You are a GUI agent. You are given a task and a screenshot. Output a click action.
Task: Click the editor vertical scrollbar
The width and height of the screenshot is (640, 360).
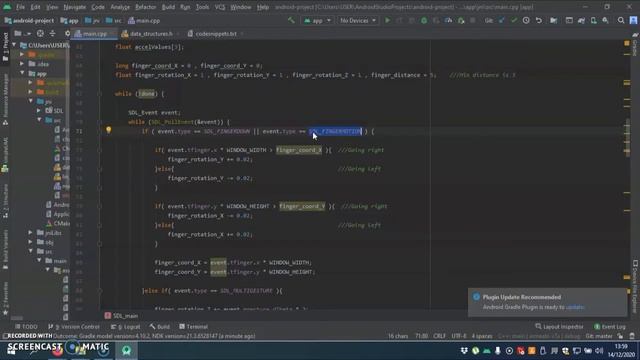click(x=628, y=137)
